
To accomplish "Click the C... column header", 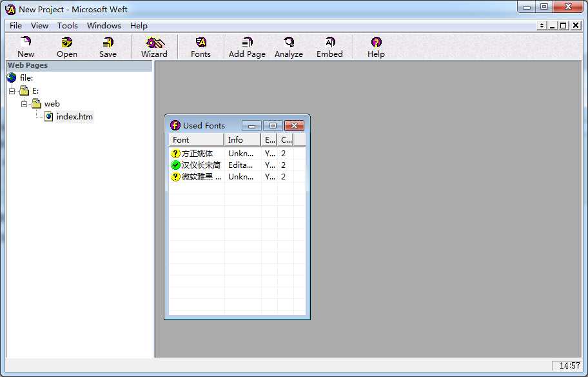I will [x=286, y=139].
